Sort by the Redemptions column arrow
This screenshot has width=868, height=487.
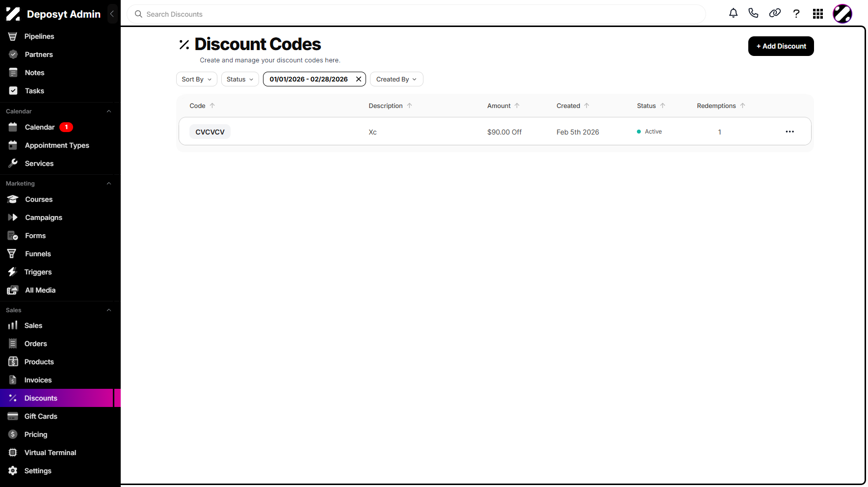tap(743, 106)
